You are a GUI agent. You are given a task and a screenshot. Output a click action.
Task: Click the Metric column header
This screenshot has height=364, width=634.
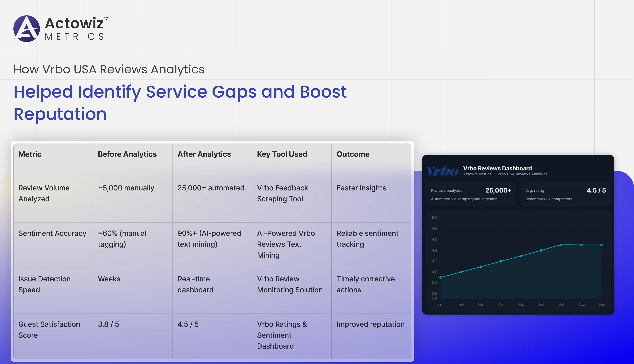tap(30, 154)
